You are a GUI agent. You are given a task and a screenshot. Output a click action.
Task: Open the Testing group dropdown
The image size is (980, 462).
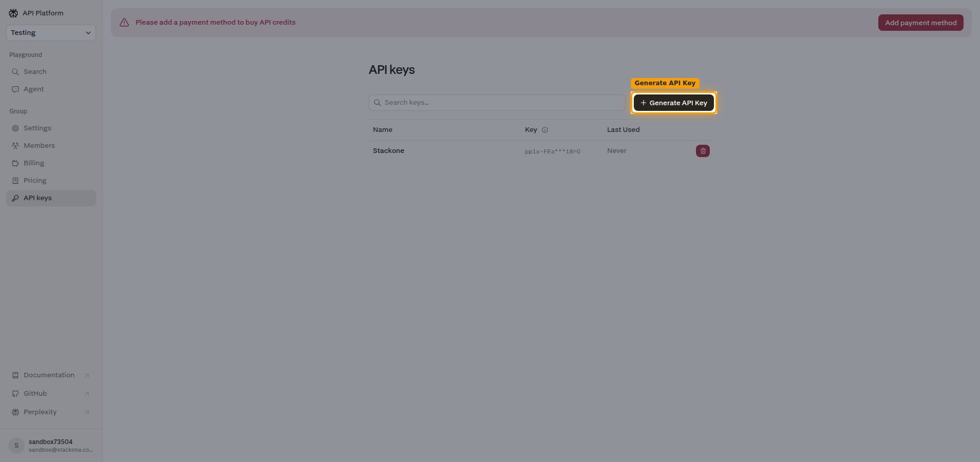[51, 33]
